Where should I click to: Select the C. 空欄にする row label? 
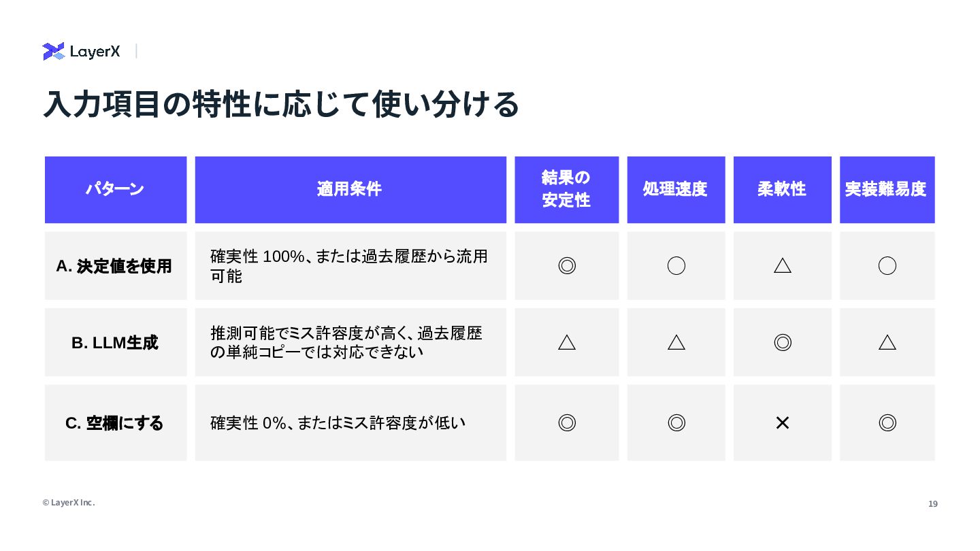tap(114, 423)
